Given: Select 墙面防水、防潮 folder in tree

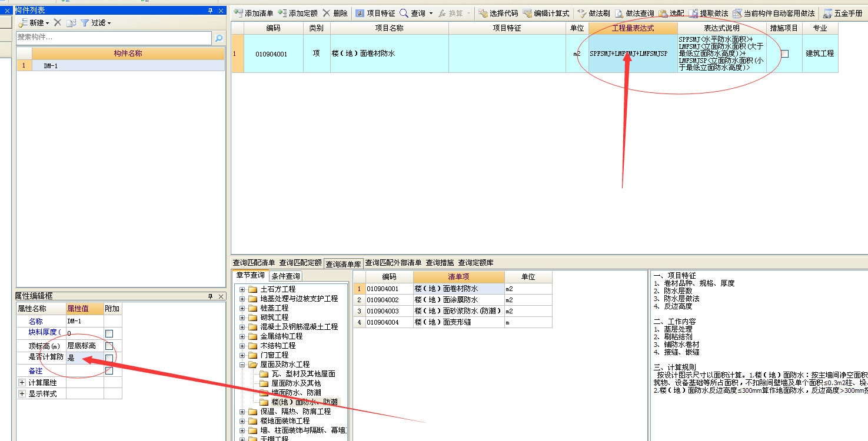Looking at the screenshot, I should (x=296, y=393).
